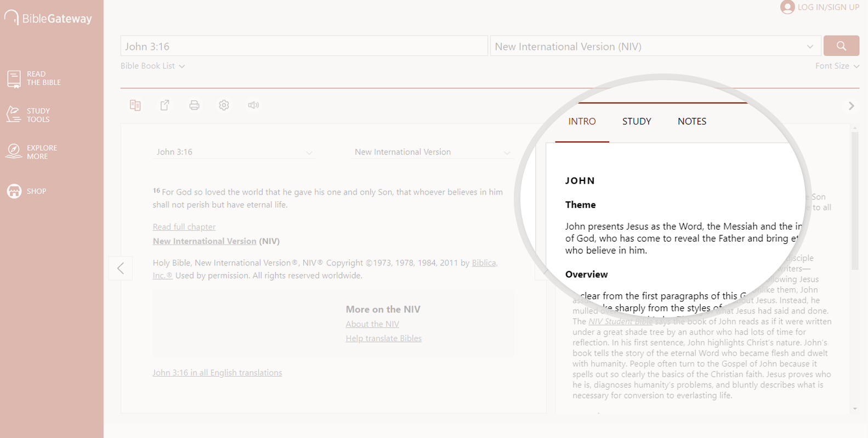This screenshot has width=868, height=438.
Task: Go to previous verse arrow
Action: [x=121, y=268]
